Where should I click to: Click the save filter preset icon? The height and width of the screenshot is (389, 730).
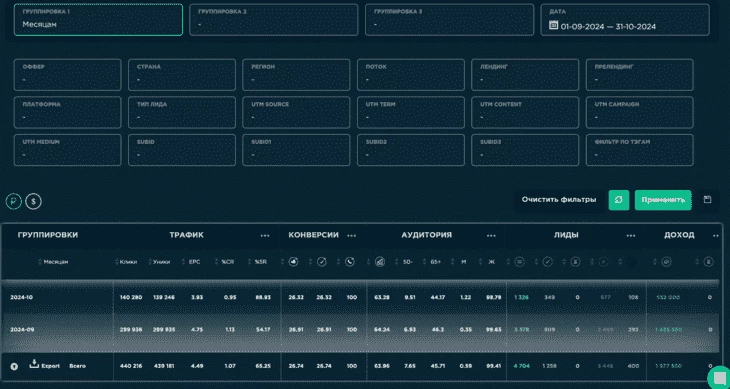(x=707, y=200)
